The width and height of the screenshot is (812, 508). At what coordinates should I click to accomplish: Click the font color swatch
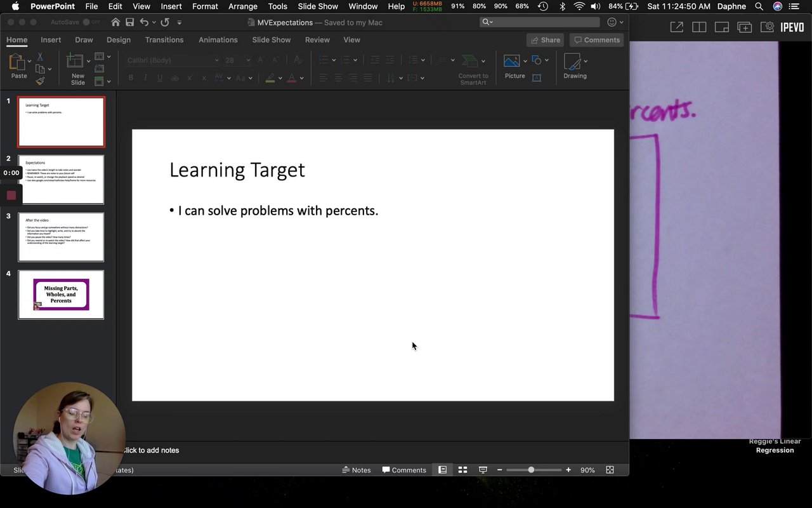click(x=292, y=78)
